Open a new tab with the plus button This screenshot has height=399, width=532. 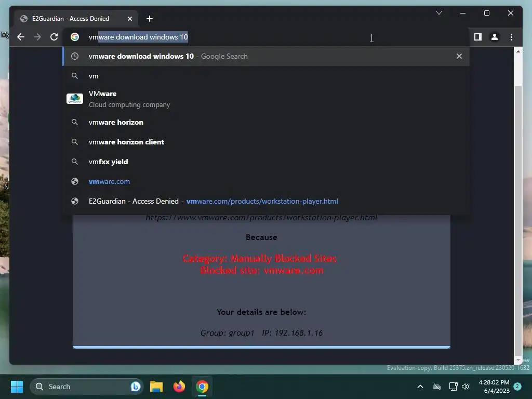click(x=150, y=19)
